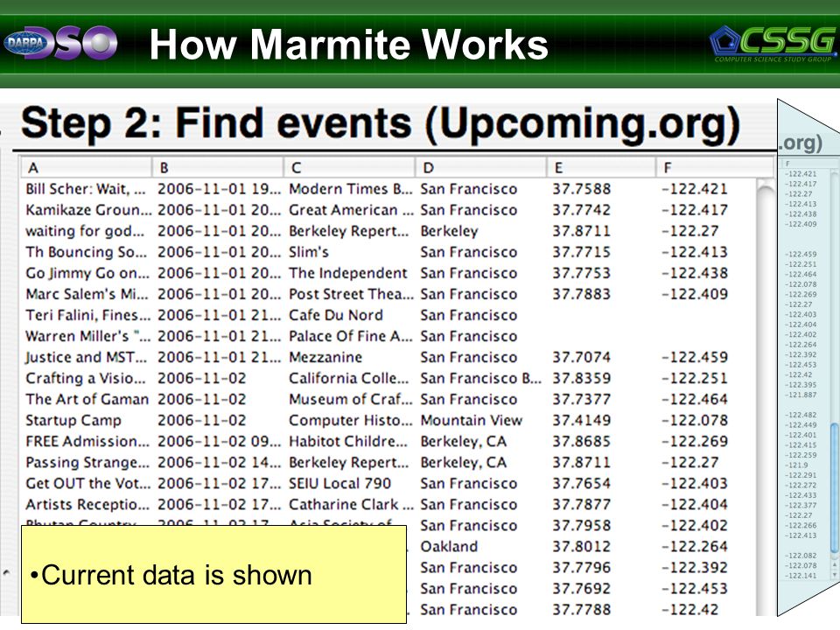The height and width of the screenshot is (630, 840).
Task: Click latitude value 37.4149
Action: 581,420
